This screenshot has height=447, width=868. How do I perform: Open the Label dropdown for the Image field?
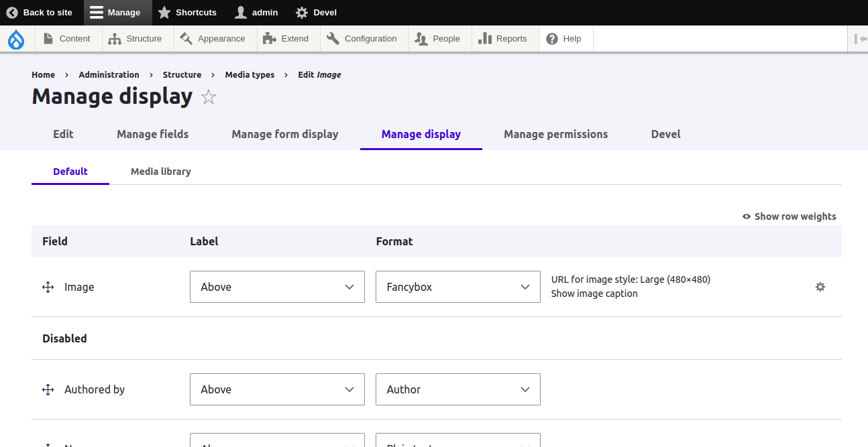pos(277,287)
